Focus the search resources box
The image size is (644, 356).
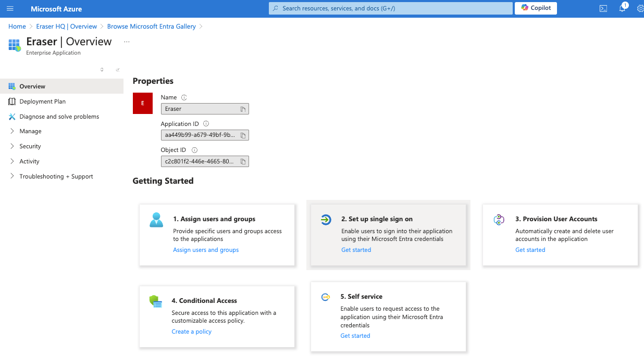coord(391,8)
